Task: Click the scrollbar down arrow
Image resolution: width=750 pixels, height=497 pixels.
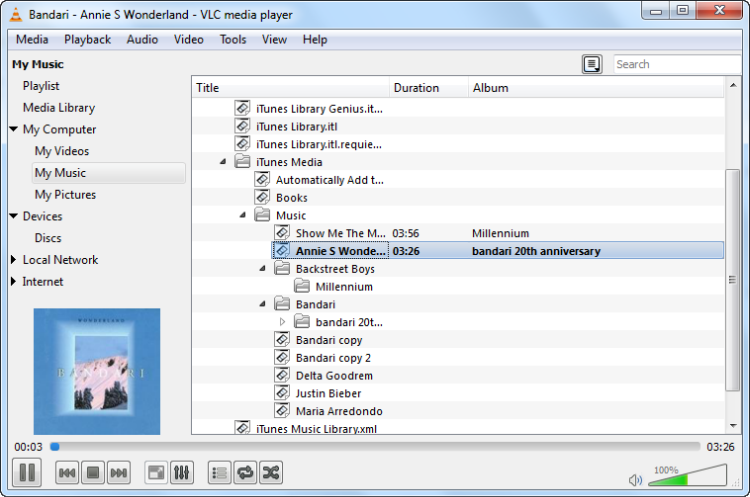Action: tap(733, 425)
